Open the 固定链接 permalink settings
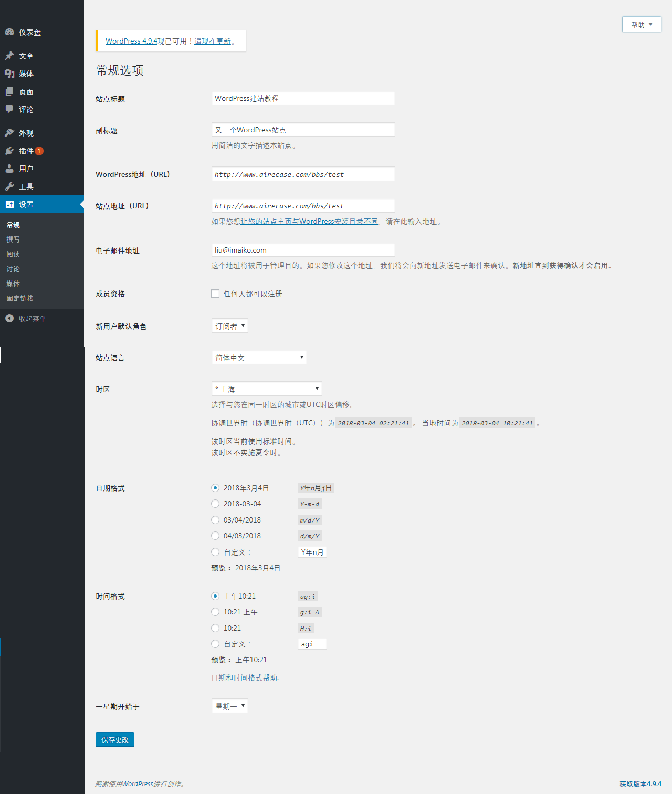 tap(19, 298)
